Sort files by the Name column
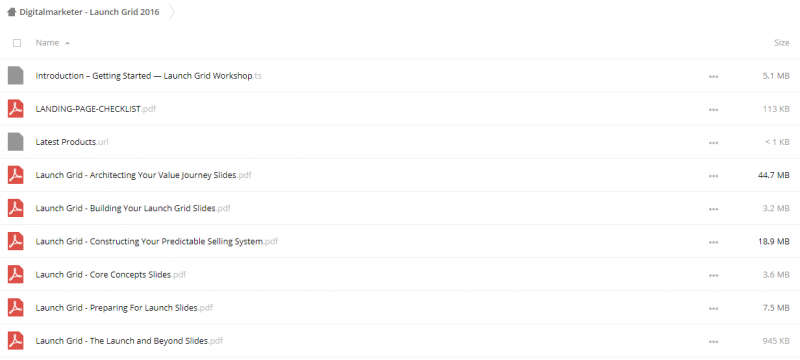The width and height of the screenshot is (800, 360). click(x=47, y=43)
